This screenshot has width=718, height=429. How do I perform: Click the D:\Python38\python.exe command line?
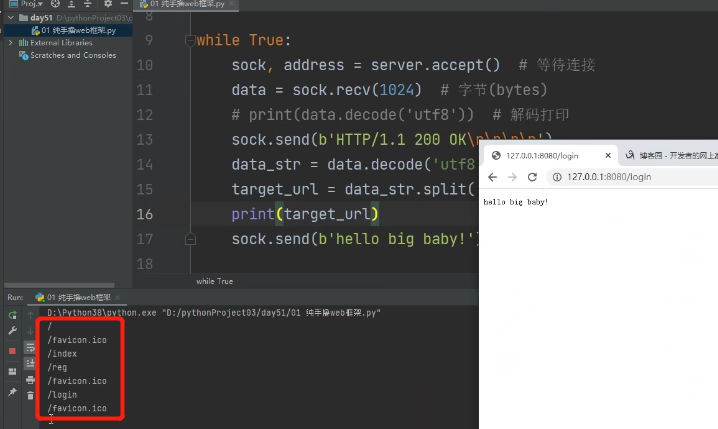pos(214,313)
